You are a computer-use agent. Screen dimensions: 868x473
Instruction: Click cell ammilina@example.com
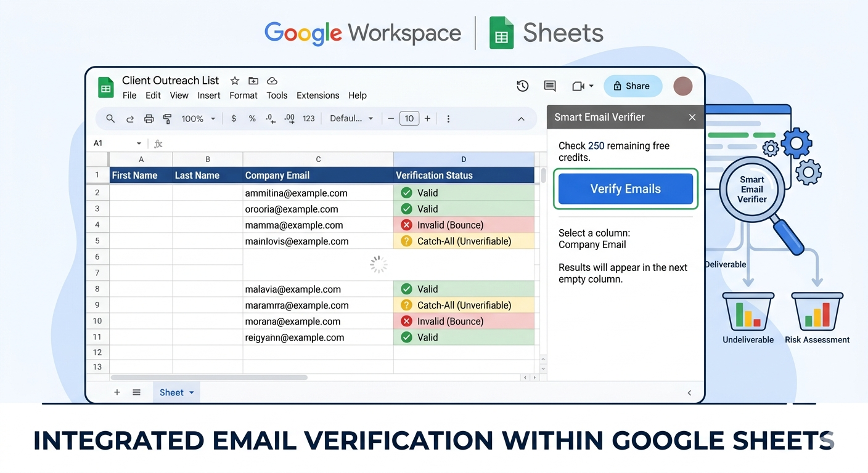pyautogui.click(x=318, y=193)
